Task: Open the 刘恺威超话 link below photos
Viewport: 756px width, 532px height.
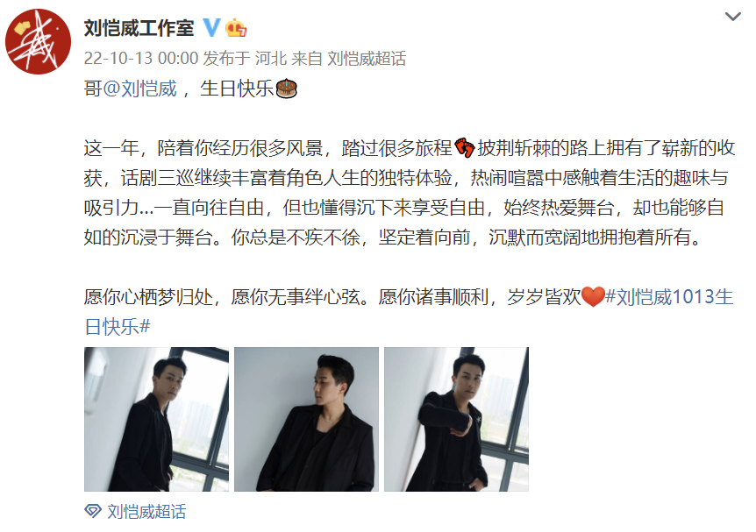Action: pyautogui.click(x=146, y=511)
